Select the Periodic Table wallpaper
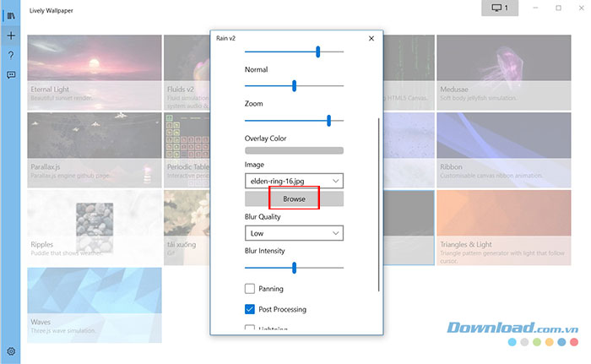This screenshot has width=591, height=364. coord(187,149)
